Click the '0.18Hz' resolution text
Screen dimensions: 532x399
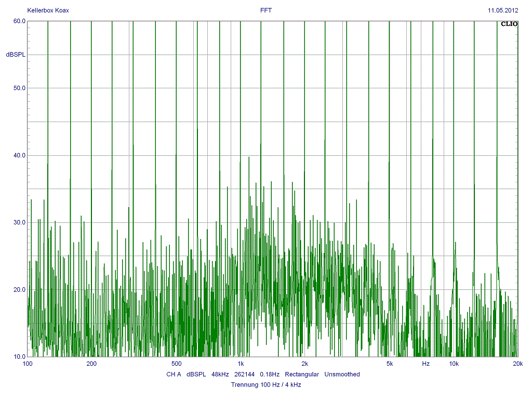[x=270, y=374]
